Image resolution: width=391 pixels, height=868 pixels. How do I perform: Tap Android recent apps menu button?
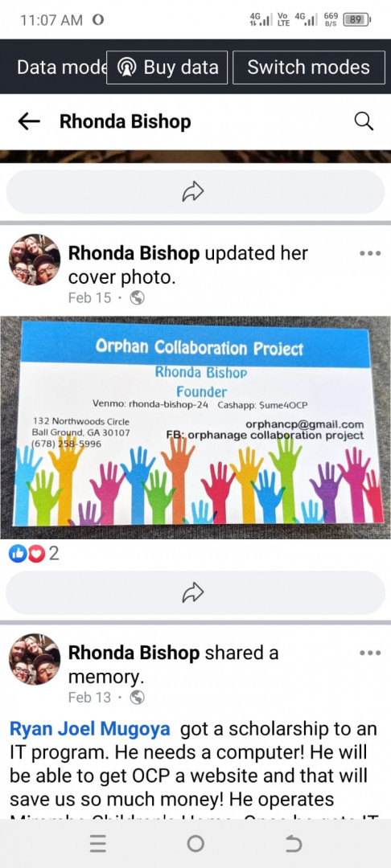tap(97, 844)
